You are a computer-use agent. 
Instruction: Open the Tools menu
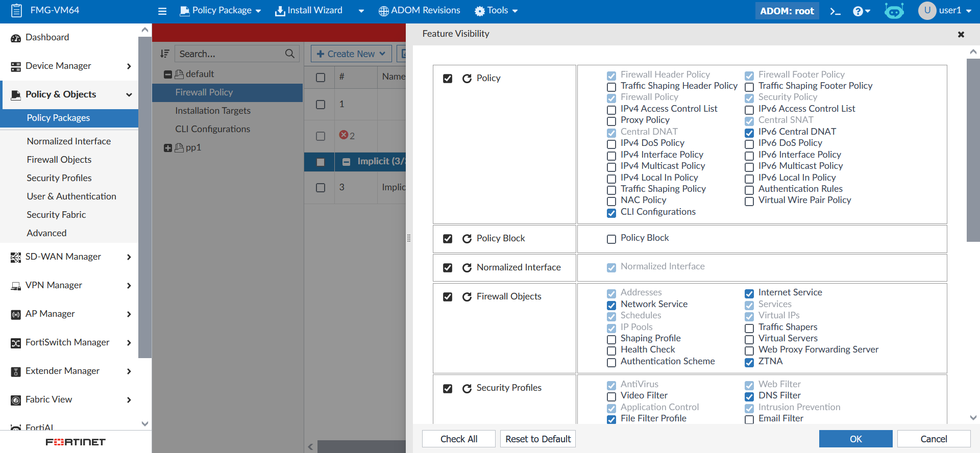click(496, 11)
